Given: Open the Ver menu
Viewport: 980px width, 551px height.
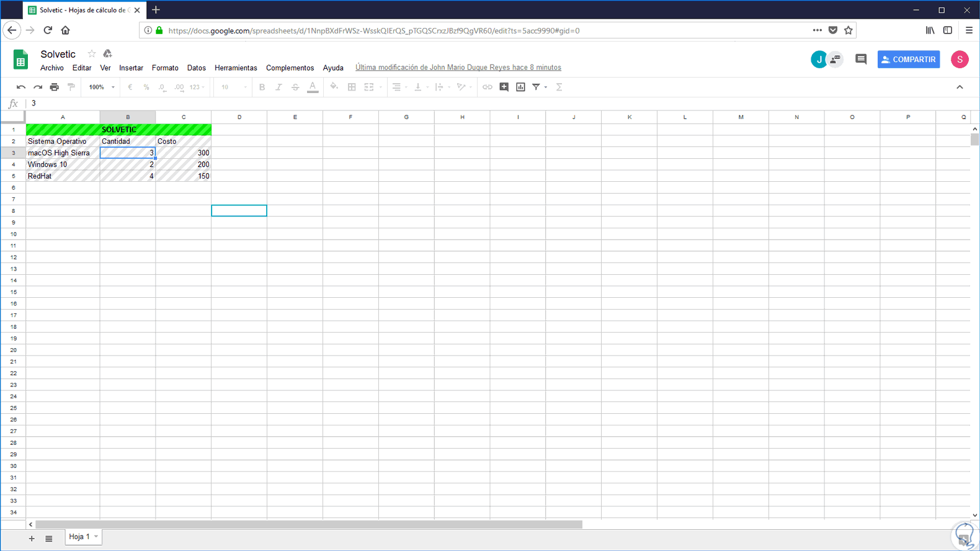Looking at the screenshot, I should tap(105, 68).
